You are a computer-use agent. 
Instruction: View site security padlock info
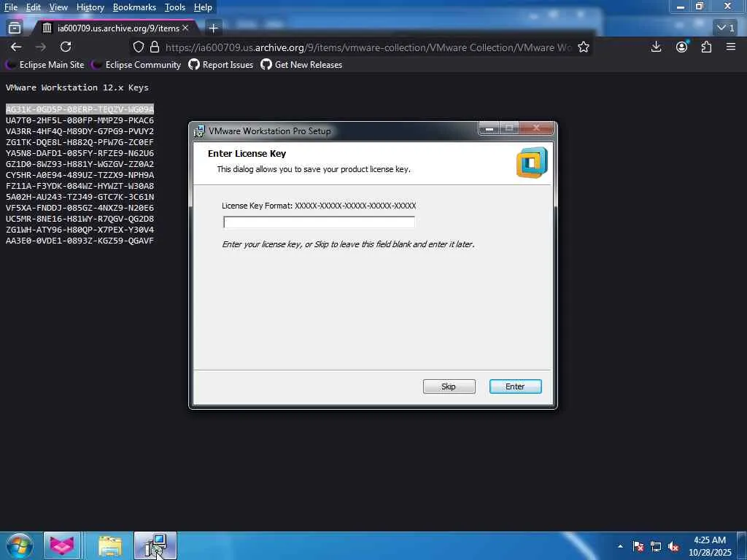(x=155, y=47)
